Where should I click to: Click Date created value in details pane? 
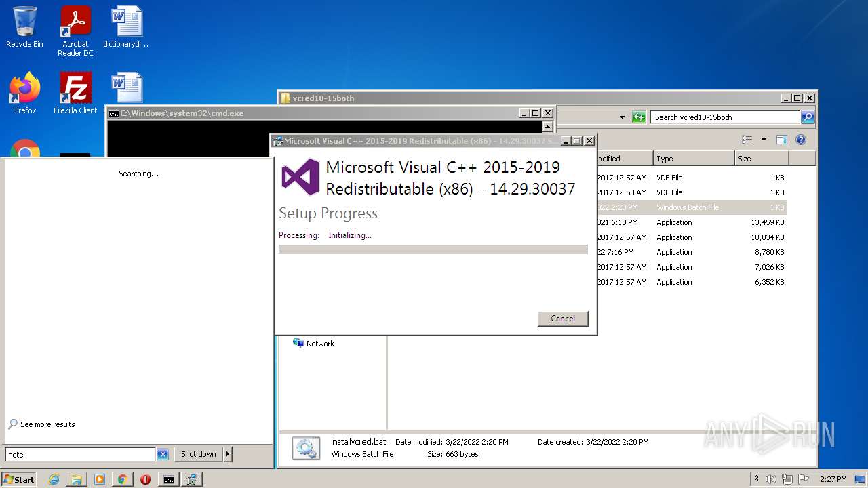point(617,442)
